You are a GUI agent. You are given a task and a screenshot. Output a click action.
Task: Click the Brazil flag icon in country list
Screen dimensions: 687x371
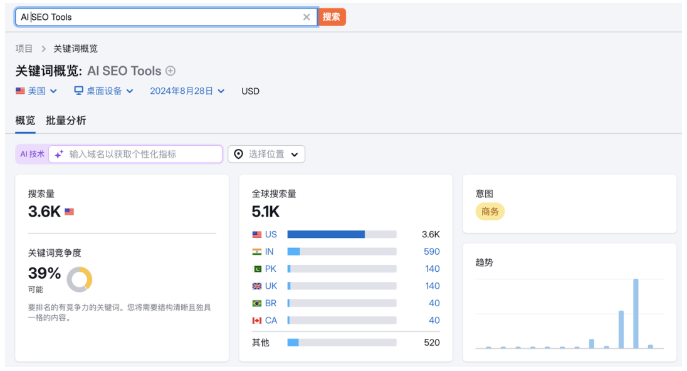(x=257, y=304)
